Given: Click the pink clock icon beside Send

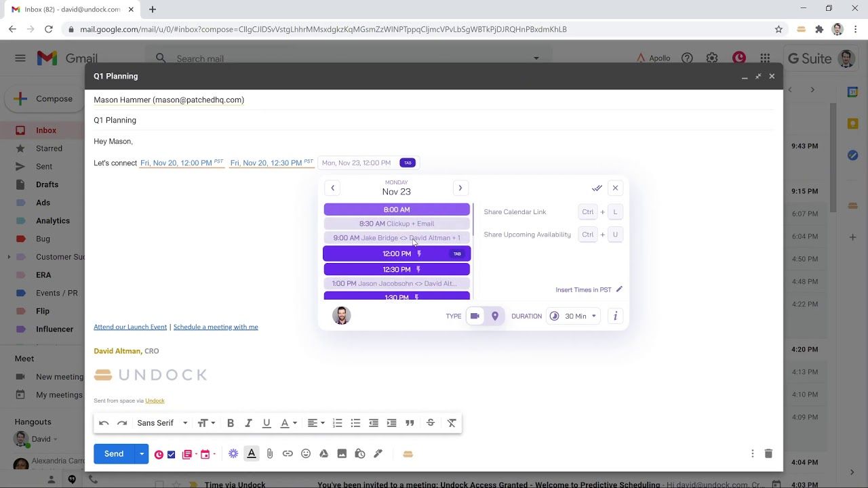Looking at the screenshot, I should coord(159,455).
